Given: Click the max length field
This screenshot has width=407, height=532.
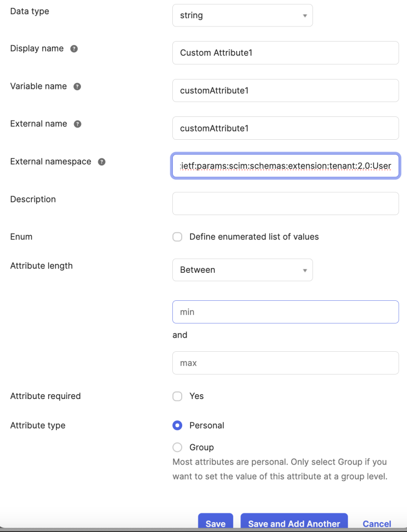Looking at the screenshot, I should pyautogui.click(x=286, y=363).
